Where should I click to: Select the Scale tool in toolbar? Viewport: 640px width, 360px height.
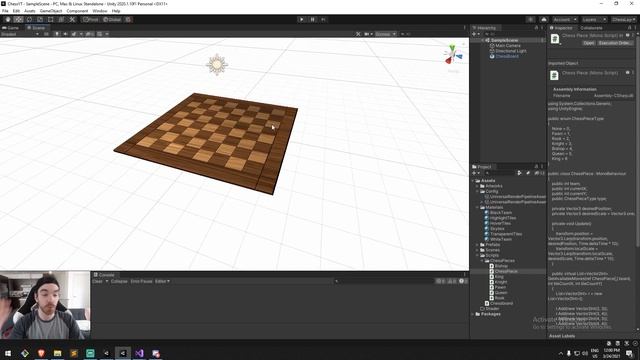[40, 19]
